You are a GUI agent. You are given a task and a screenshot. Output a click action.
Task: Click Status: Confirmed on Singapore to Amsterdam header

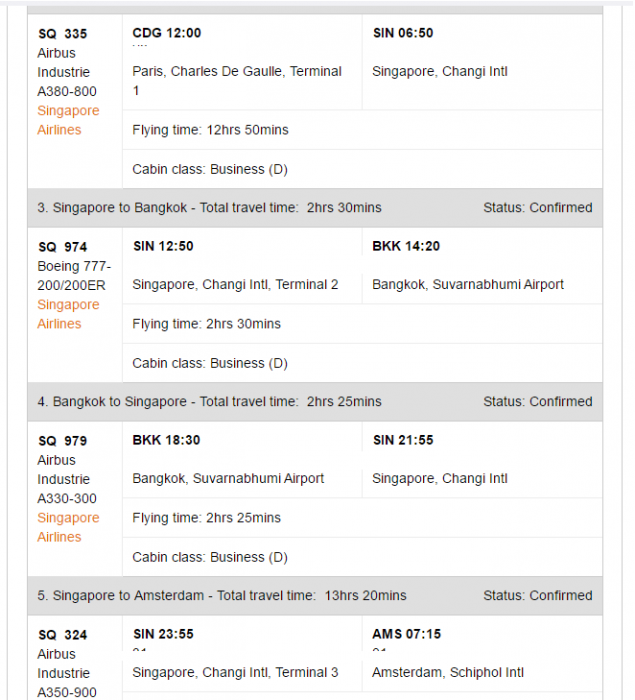tap(537, 596)
